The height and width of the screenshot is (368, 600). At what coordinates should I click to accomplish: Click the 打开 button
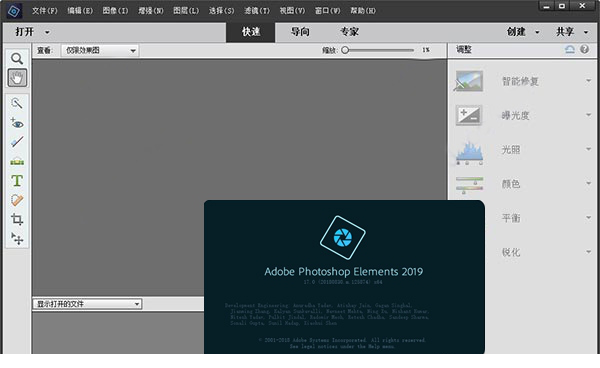point(24,32)
